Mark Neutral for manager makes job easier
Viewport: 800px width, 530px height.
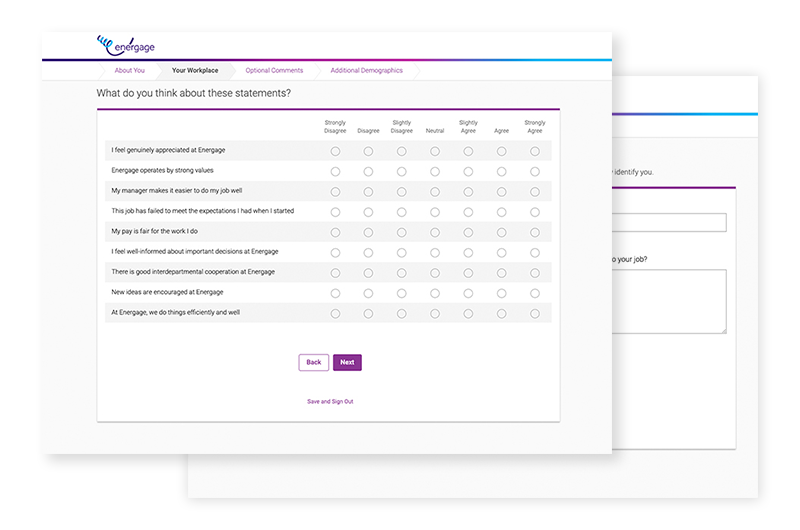[435, 192]
